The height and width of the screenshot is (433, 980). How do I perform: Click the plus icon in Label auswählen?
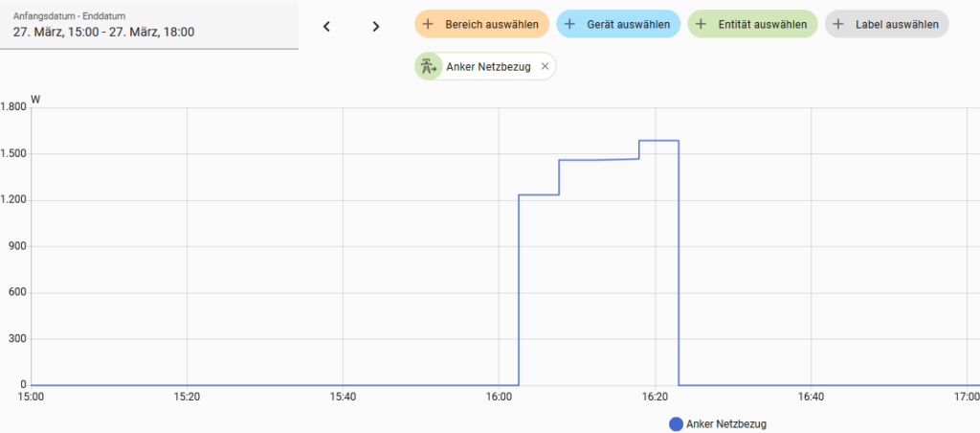[x=838, y=24]
